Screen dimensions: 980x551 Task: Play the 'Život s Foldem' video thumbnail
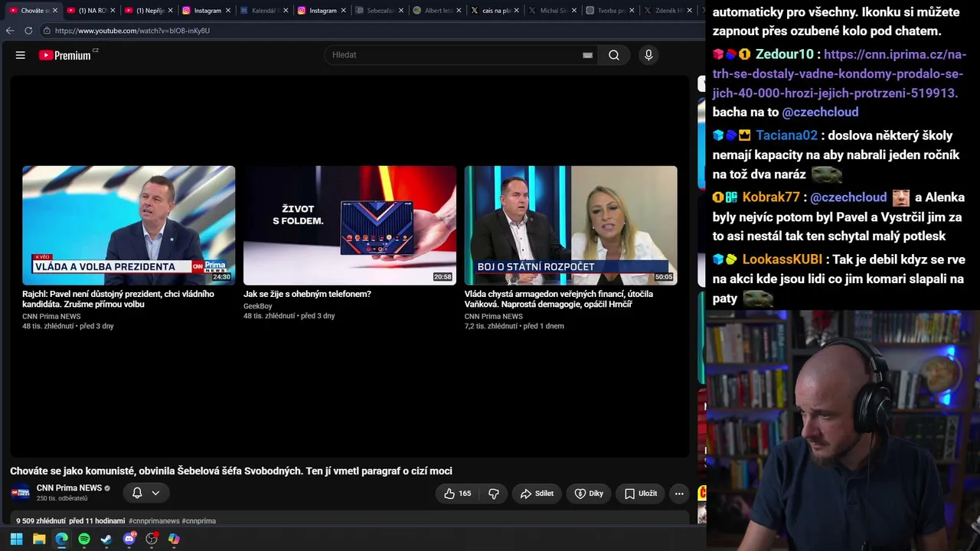(x=350, y=226)
